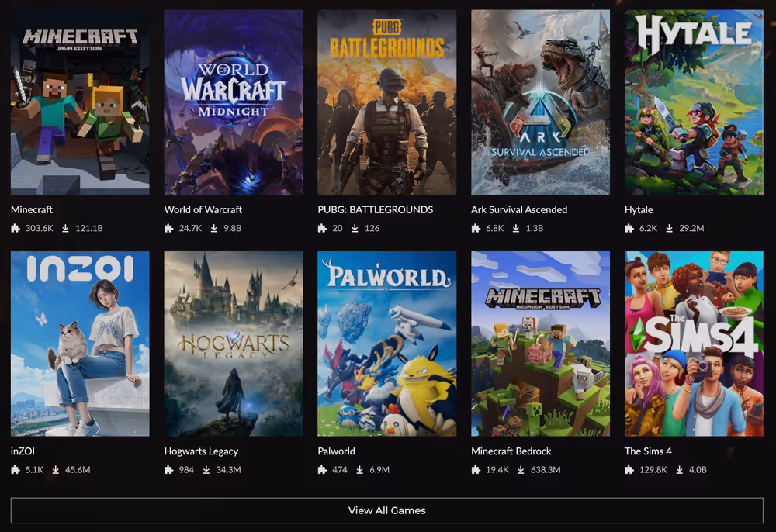Click the 303.6K mods count

click(x=39, y=228)
